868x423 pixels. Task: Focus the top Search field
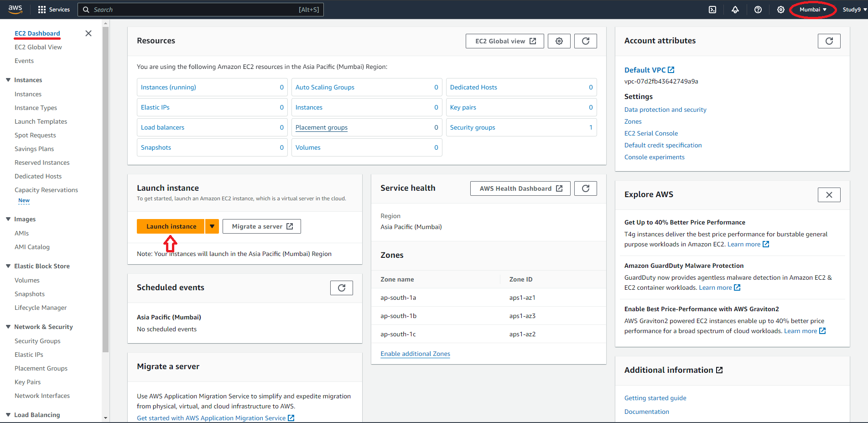201,10
